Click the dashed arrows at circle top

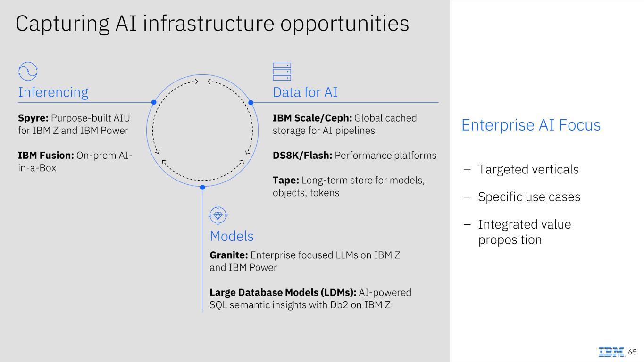pos(202,82)
